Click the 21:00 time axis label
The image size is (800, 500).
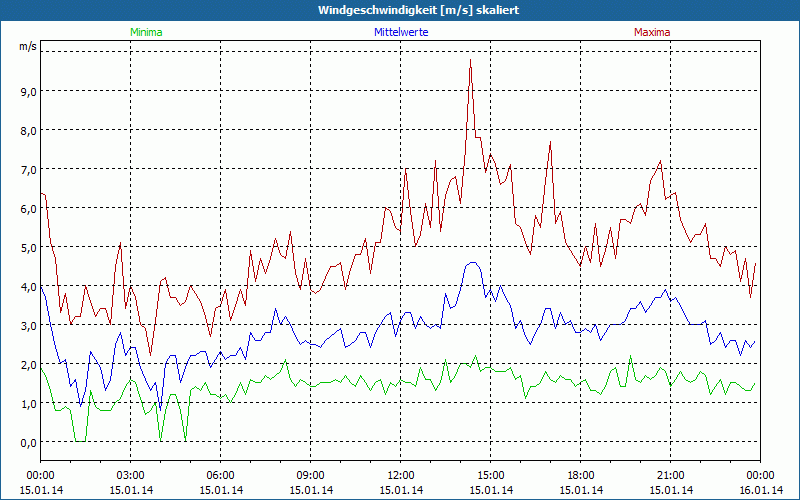coord(670,476)
